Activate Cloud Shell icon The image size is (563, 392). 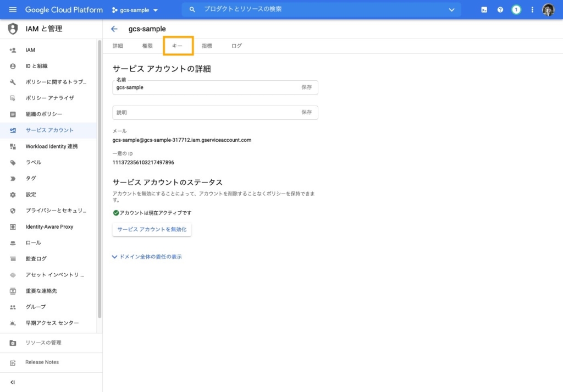[484, 10]
